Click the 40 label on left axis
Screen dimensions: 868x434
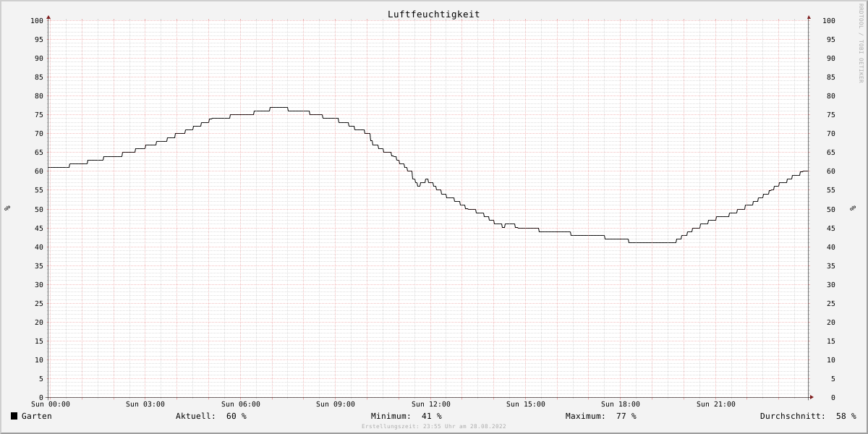click(39, 247)
